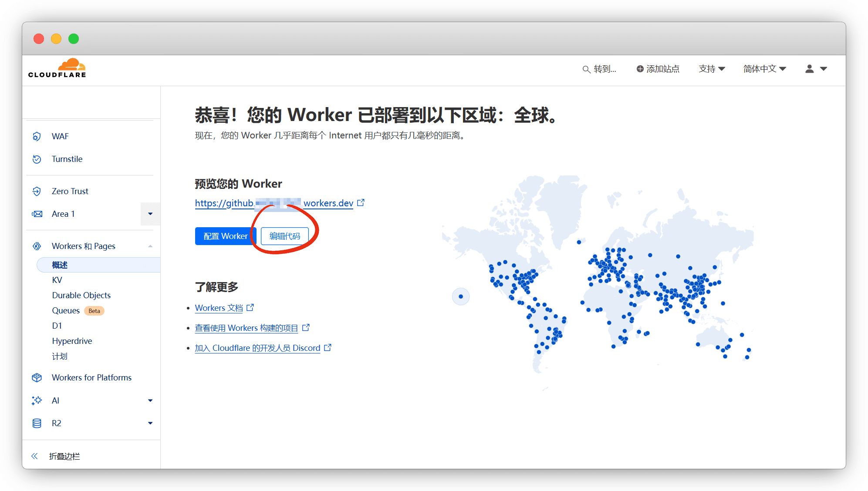The width and height of the screenshot is (868, 491).
Task: Click external icon next to Discord link
Action: tap(328, 347)
